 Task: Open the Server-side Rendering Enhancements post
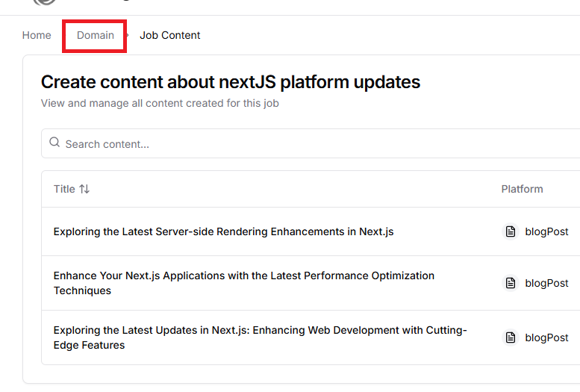click(223, 231)
